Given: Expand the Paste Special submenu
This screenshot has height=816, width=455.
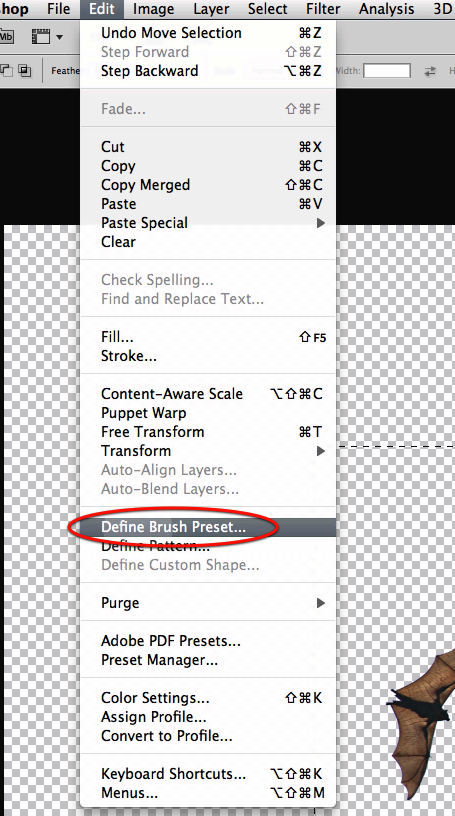Looking at the screenshot, I should click(x=208, y=223).
